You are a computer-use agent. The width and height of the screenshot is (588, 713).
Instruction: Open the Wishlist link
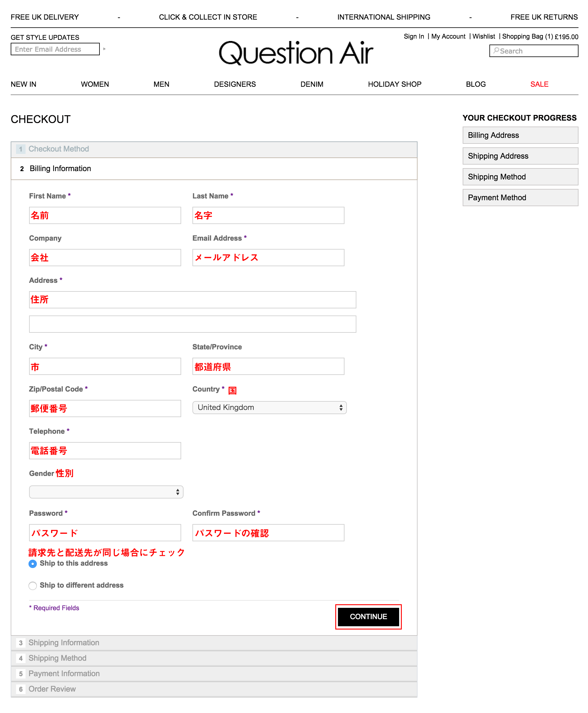pyautogui.click(x=483, y=36)
